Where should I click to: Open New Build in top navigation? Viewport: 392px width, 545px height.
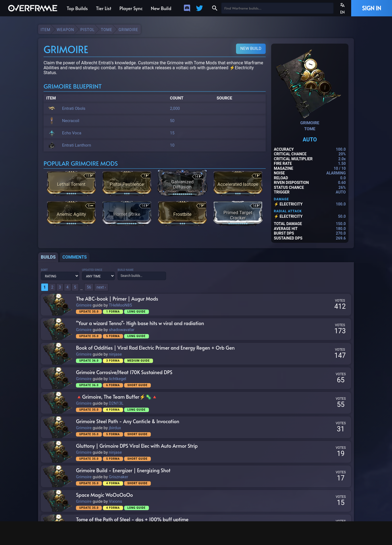(x=161, y=8)
